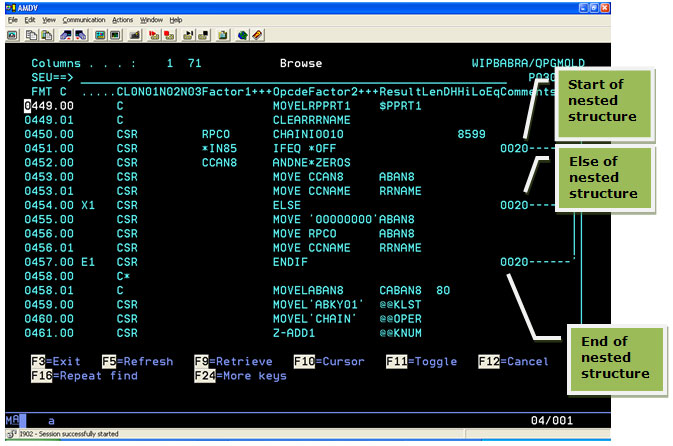Click the F3=Exit function key
The height and width of the screenshot is (446, 673).
(x=55, y=361)
